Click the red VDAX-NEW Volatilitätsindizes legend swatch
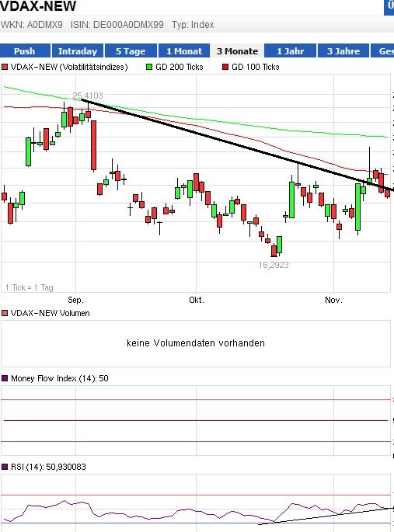Viewport: 394px width, 532px height. point(5,67)
